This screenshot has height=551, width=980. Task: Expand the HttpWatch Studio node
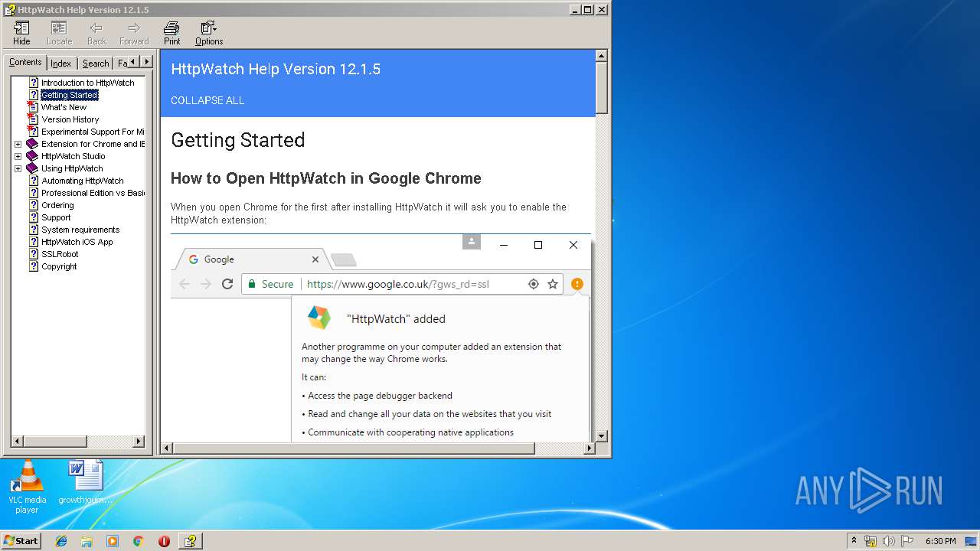18,156
